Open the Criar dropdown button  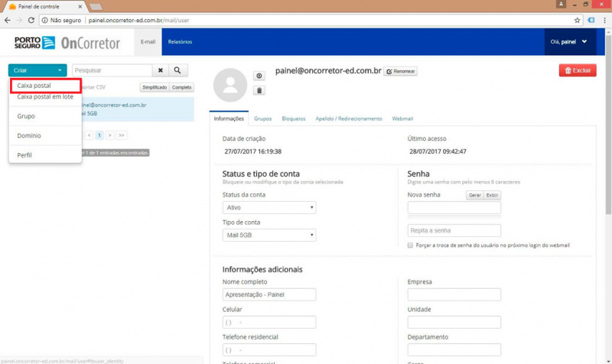pos(37,70)
